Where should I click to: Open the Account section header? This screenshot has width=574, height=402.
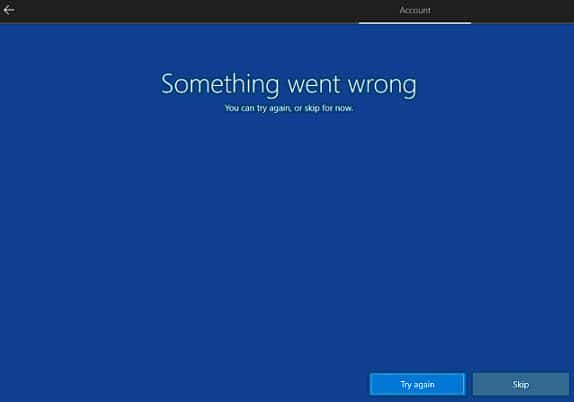point(415,10)
